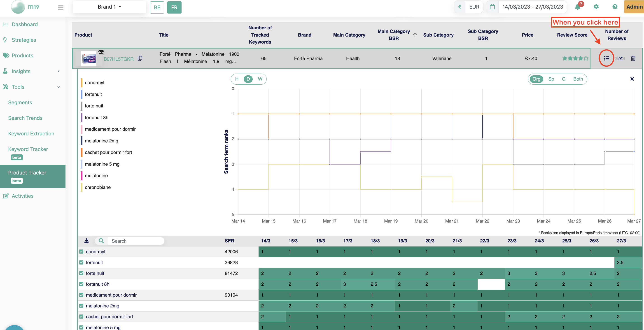Image resolution: width=644 pixels, height=330 pixels.
Task: Uncheck the melatonine 5 mg checkbox
Action: (81, 327)
